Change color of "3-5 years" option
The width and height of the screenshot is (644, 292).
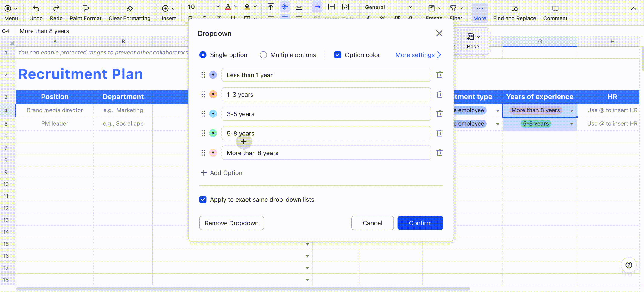click(213, 114)
